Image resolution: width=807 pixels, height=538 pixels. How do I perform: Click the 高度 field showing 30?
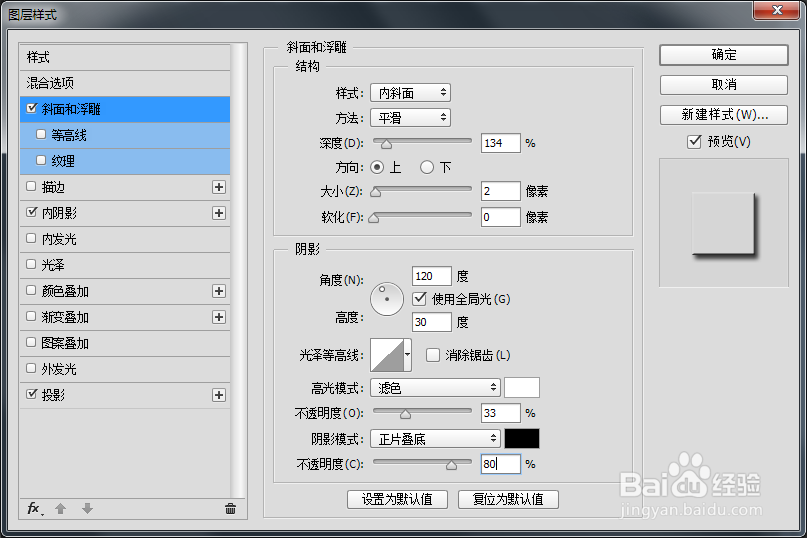click(432, 322)
